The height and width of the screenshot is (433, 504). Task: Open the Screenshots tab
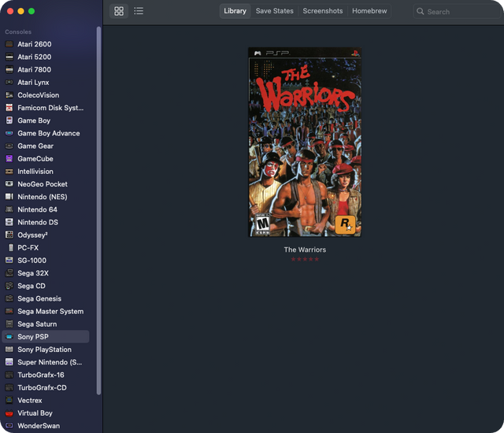[x=323, y=11]
